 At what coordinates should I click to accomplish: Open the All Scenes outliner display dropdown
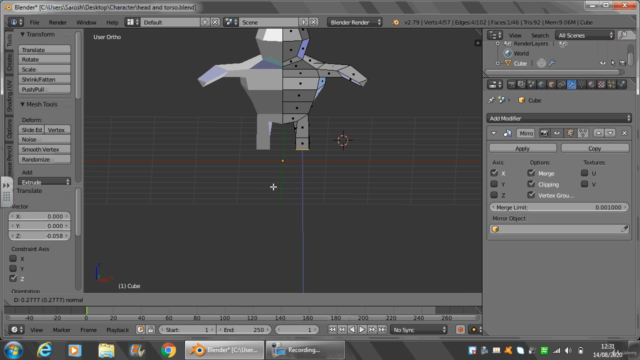(585, 35)
